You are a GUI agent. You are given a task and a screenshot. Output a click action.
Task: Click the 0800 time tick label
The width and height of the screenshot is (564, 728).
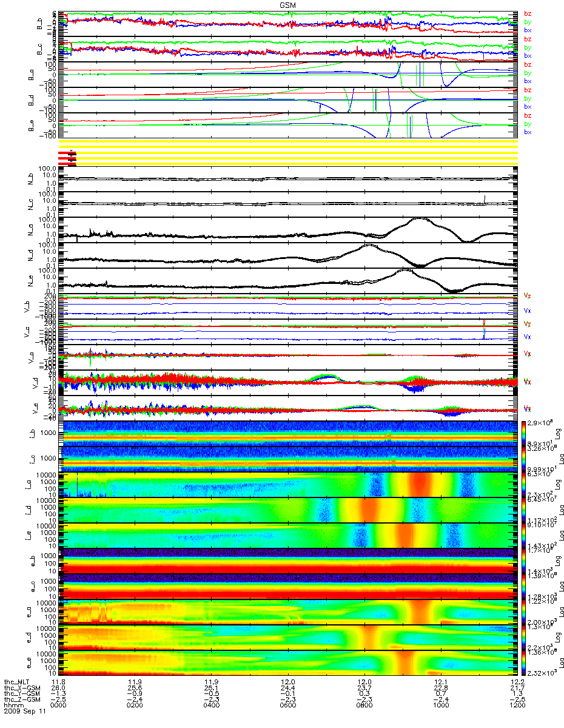click(364, 706)
